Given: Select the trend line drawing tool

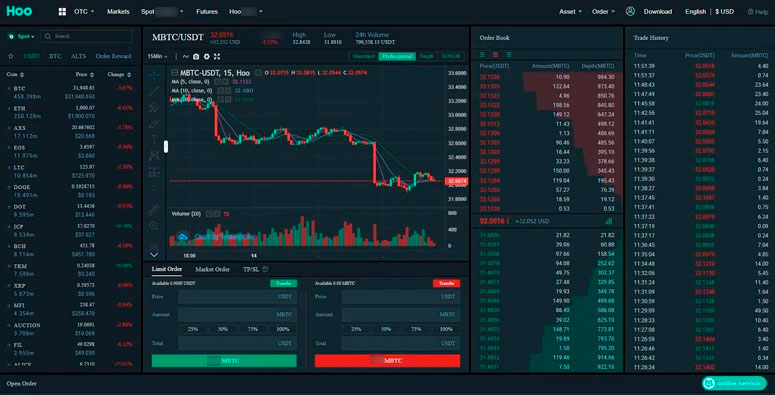Looking at the screenshot, I should tap(154, 91).
